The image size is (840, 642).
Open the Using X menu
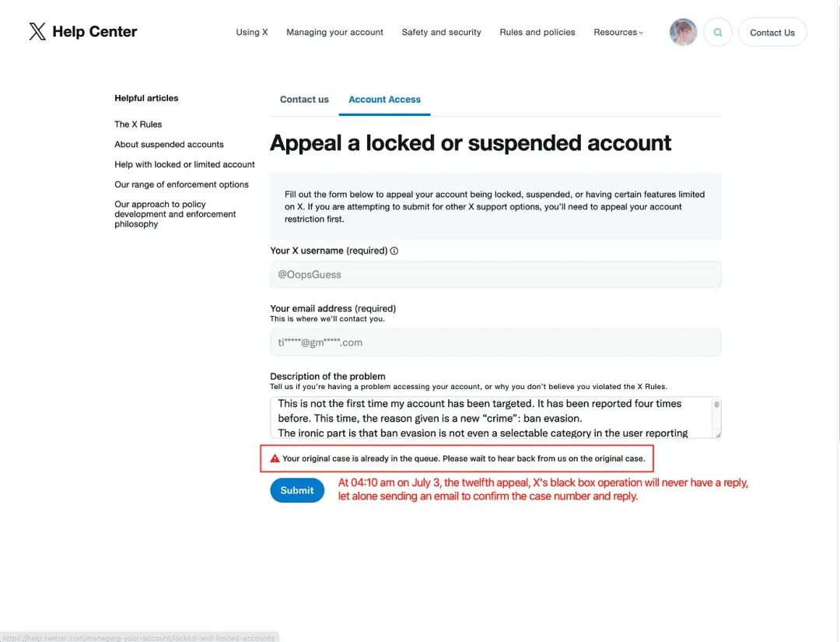tap(252, 33)
